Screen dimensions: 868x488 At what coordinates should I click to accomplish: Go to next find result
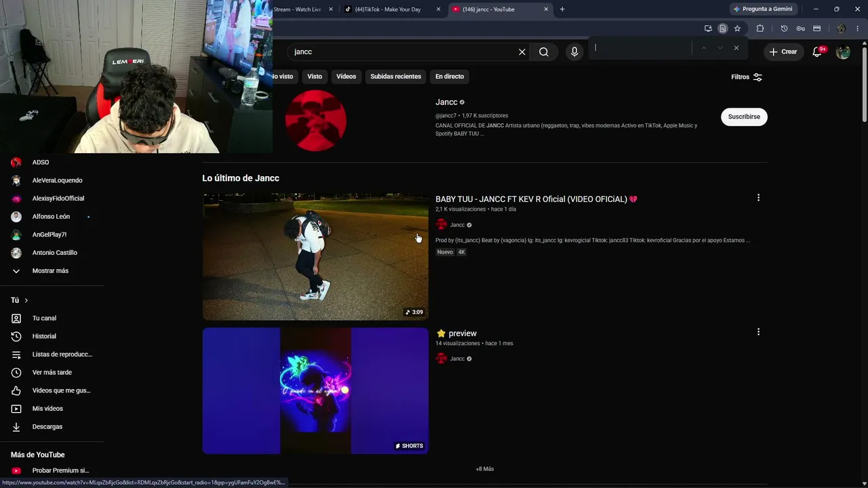(719, 48)
